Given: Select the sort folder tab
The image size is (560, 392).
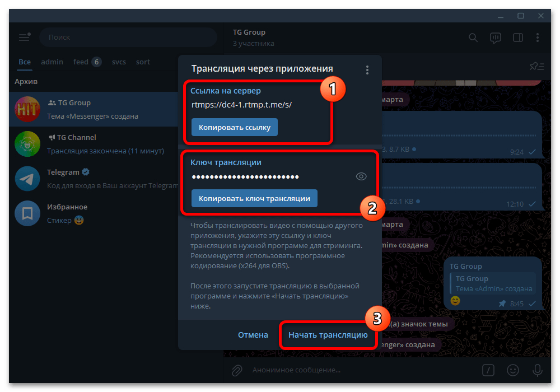Looking at the screenshot, I should click(x=143, y=62).
